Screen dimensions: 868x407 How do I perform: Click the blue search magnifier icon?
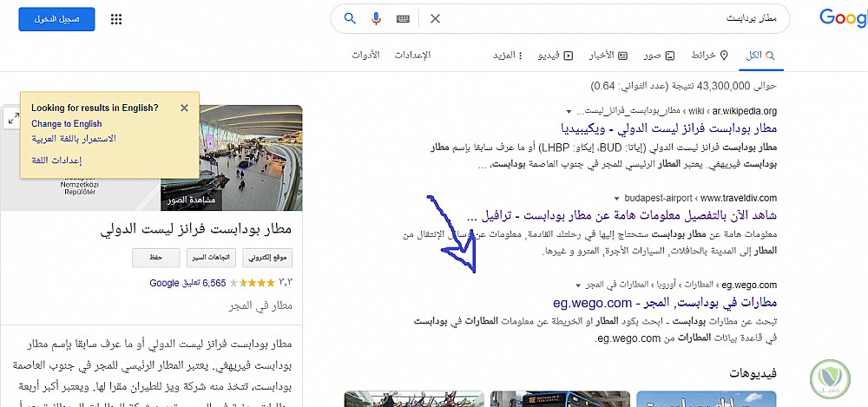tap(350, 18)
